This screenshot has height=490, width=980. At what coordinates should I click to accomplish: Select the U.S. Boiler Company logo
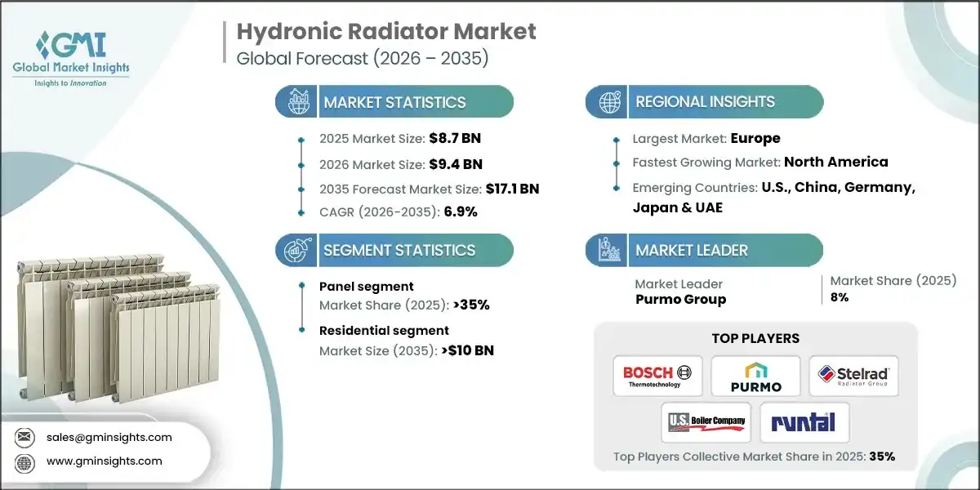pyautogui.click(x=706, y=423)
